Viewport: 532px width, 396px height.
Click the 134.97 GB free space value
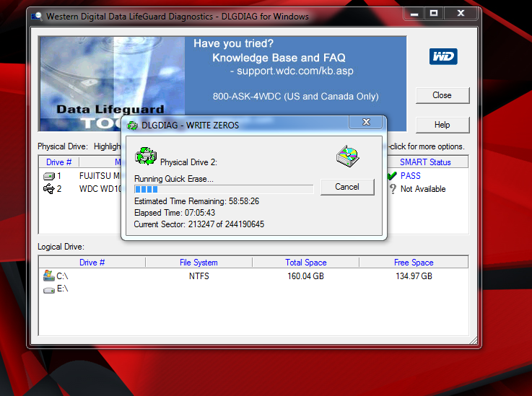[x=414, y=276]
